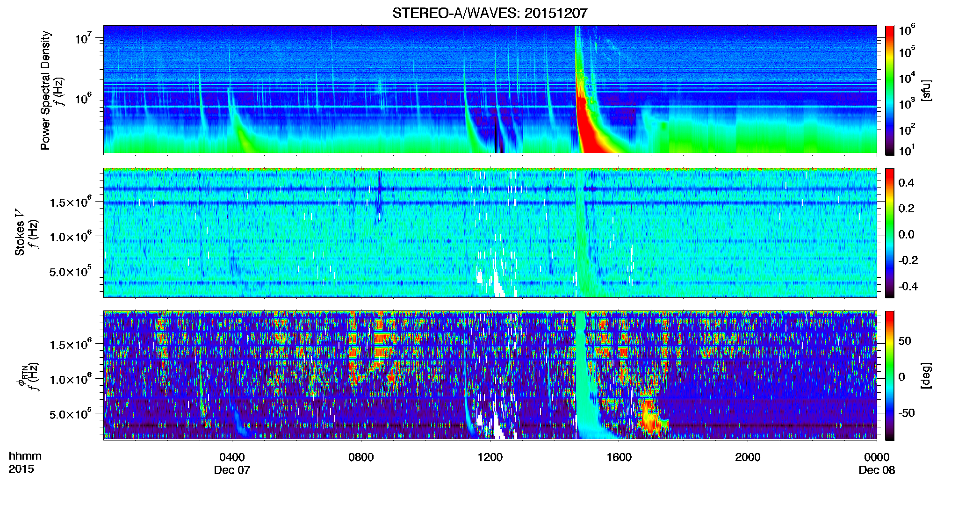This screenshot has height=505, width=980.
Task: Select the 50 label on the deg colorbar
Action: (x=904, y=340)
